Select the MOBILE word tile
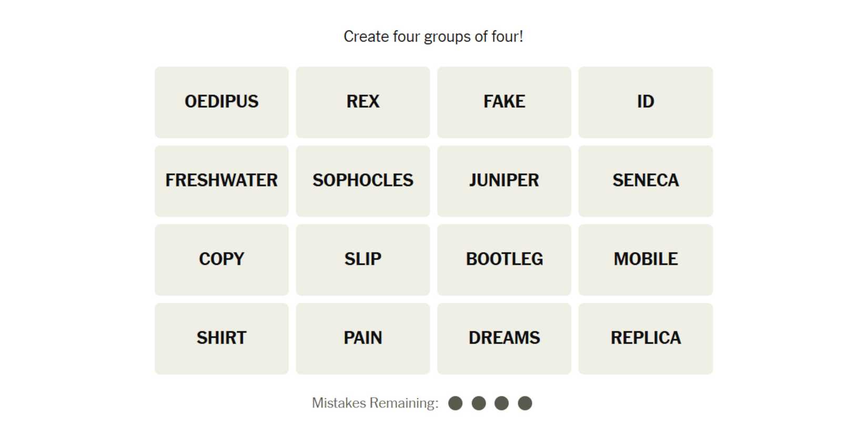Screen dimensions: 868x434 pos(645,259)
